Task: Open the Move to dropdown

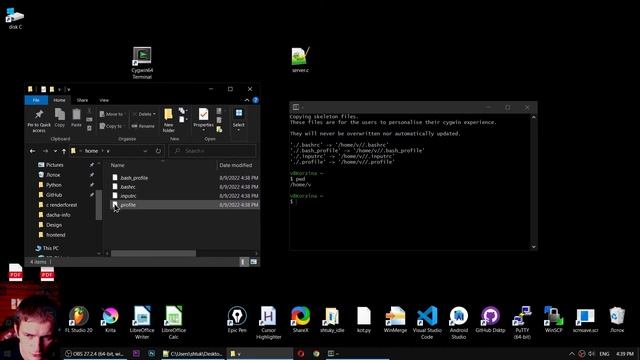Action: coord(112,114)
